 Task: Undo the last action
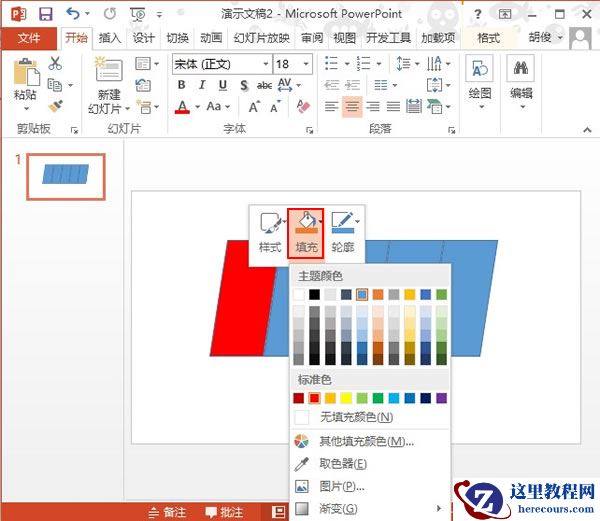click(x=73, y=14)
